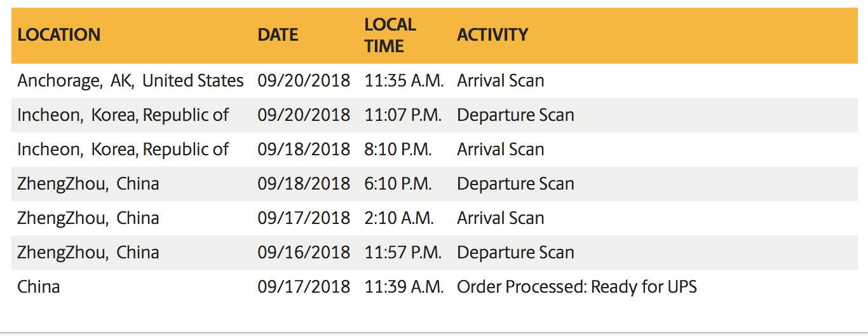Click the DATE column header
The height and width of the screenshot is (336, 868).
click(x=278, y=35)
